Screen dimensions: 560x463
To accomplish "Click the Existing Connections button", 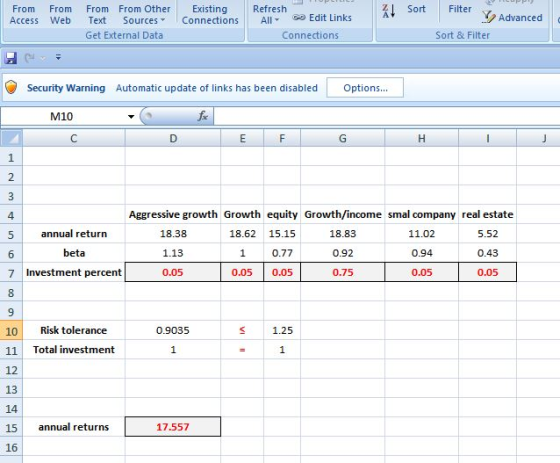I will coord(210,14).
